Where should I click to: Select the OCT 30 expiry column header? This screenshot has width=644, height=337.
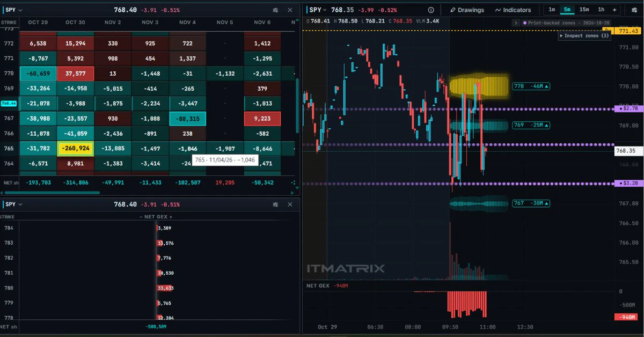click(75, 22)
